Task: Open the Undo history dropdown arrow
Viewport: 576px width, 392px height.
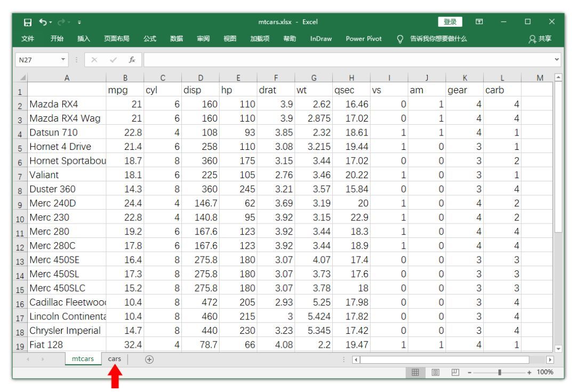Action: tap(50, 22)
